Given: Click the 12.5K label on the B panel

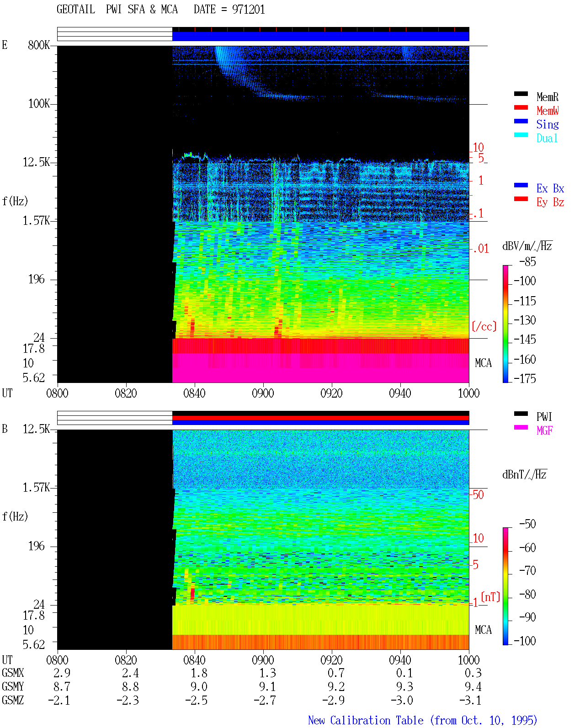Looking at the screenshot, I should [37, 429].
